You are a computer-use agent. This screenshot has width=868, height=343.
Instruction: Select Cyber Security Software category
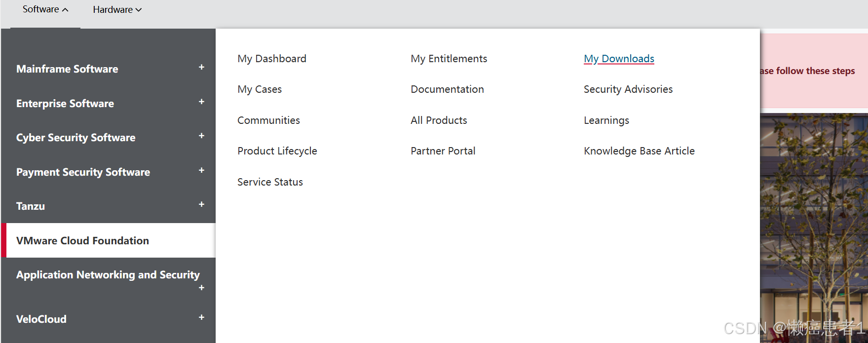click(x=75, y=138)
